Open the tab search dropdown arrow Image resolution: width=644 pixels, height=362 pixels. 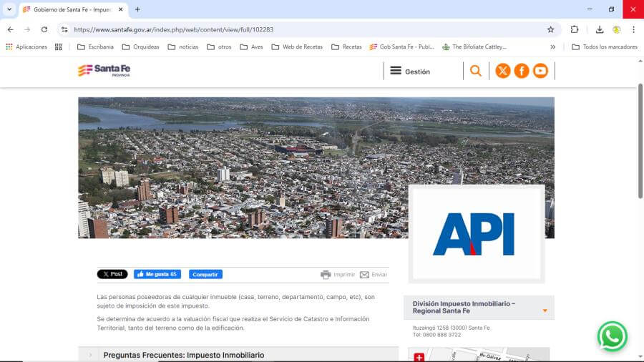pos(9,9)
